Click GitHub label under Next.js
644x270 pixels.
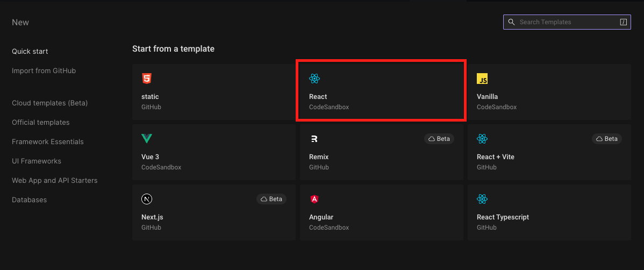tap(151, 228)
